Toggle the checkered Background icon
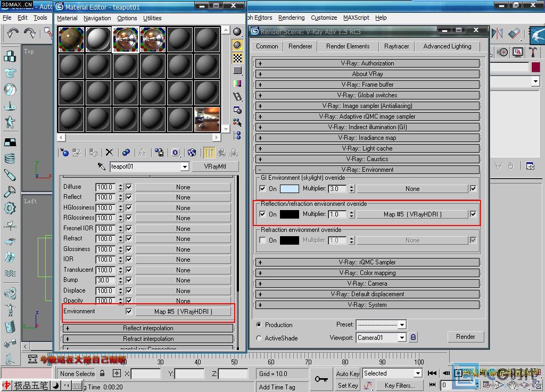The height and width of the screenshot is (392, 545). [237, 58]
